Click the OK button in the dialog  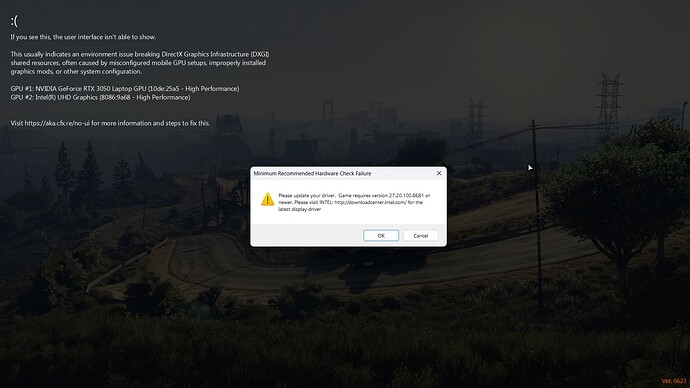pyautogui.click(x=381, y=235)
